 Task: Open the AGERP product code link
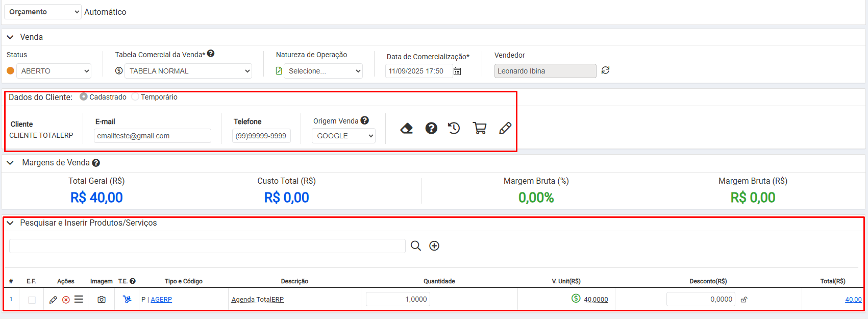point(161,300)
